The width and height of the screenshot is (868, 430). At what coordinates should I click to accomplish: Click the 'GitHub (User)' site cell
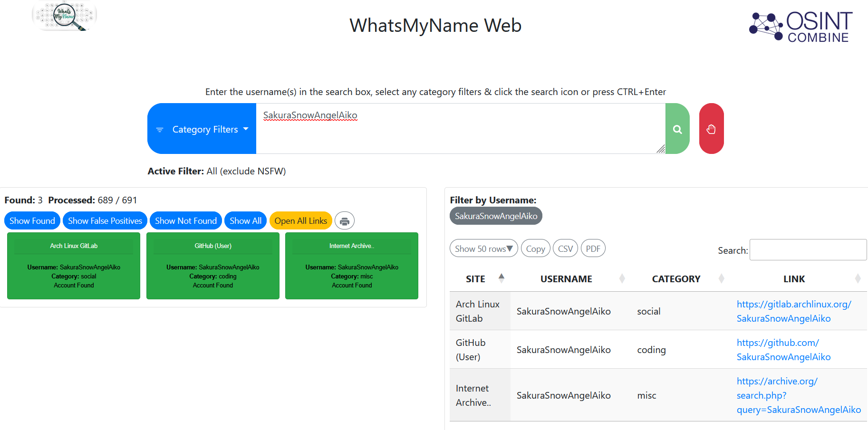point(480,350)
